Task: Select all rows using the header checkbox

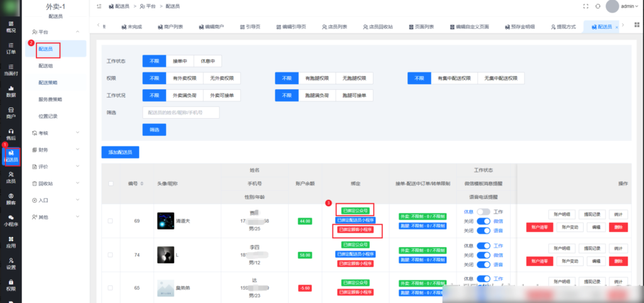Action: coord(111,184)
